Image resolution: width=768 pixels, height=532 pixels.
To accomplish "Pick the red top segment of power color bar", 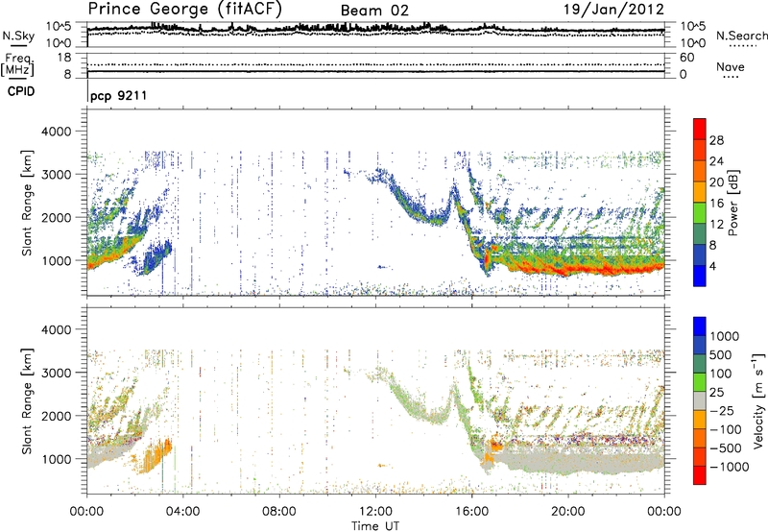I will (x=700, y=130).
